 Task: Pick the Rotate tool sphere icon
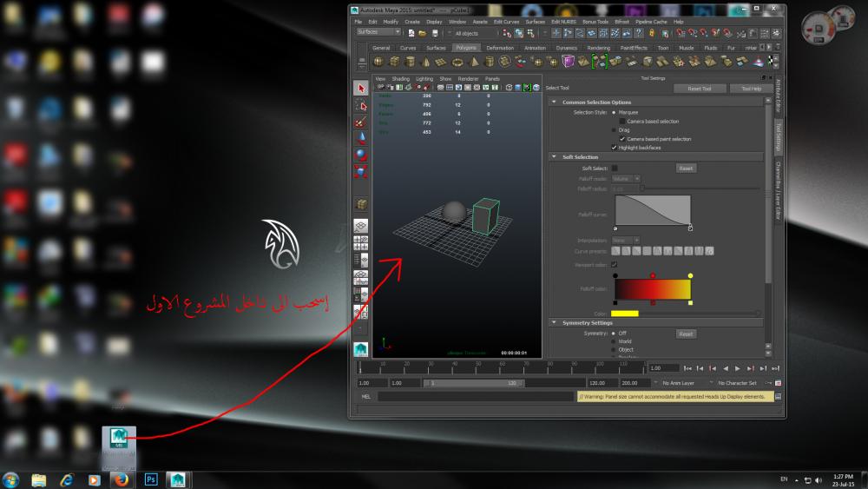coord(361,155)
